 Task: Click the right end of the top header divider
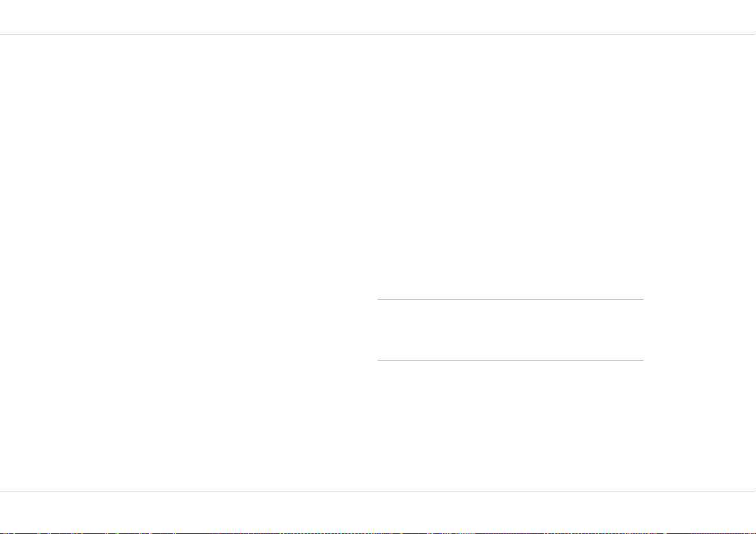(754, 35)
